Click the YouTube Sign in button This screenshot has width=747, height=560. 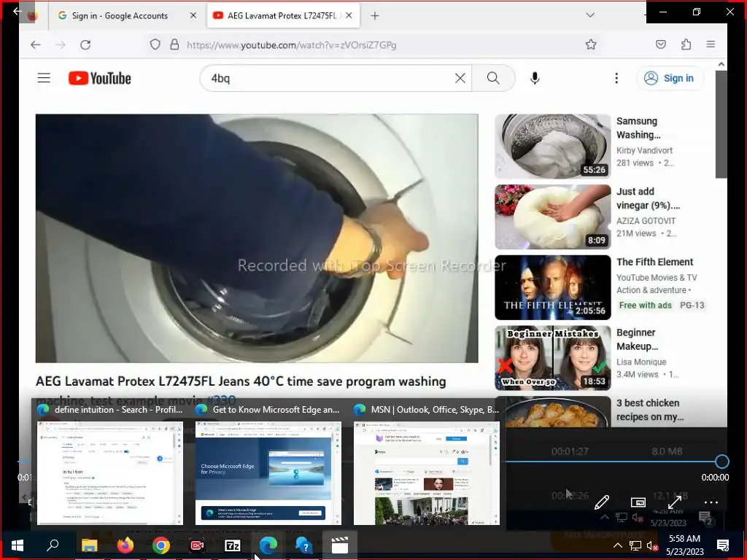point(670,78)
